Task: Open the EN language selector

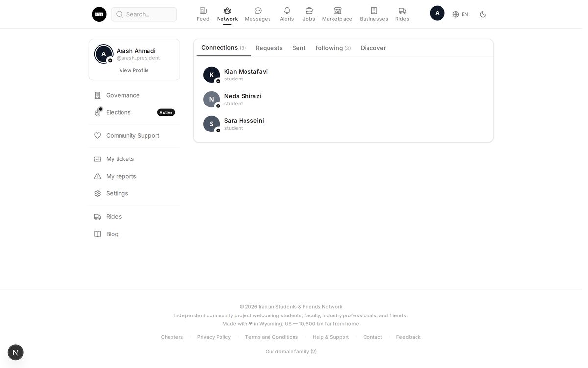Action: click(460, 14)
